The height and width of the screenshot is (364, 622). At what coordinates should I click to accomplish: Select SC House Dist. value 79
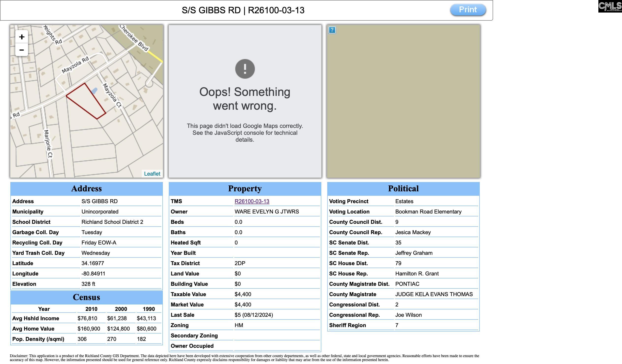(x=398, y=263)
